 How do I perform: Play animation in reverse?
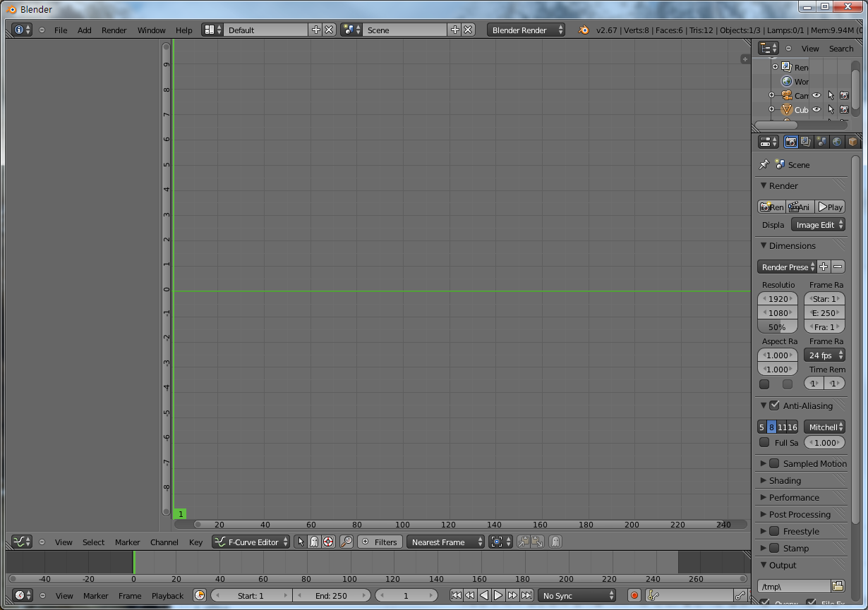484,595
